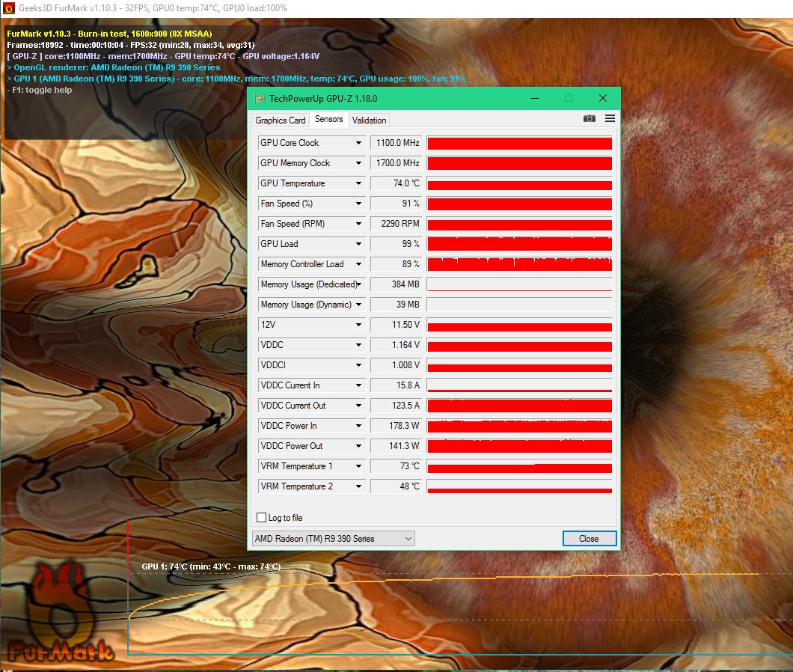The image size is (793, 672).
Task: Open the AMD Radeon R9 390 Series dropdown
Action: pos(333,538)
